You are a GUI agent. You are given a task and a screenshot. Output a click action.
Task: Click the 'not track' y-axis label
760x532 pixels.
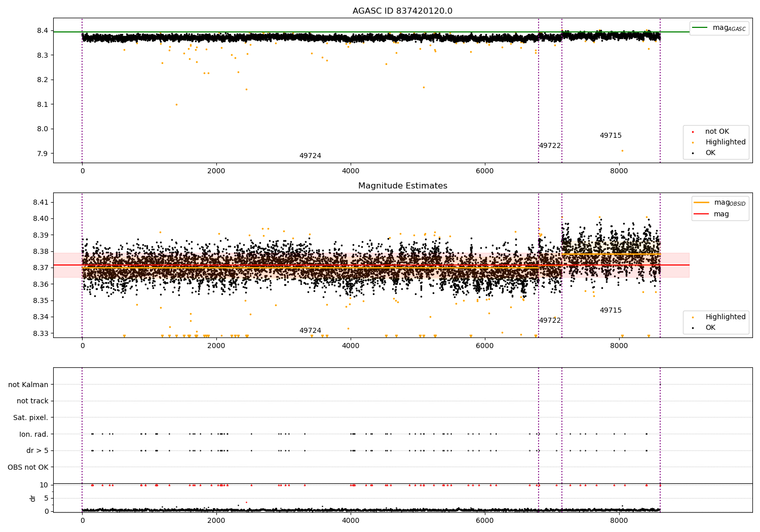coord(32,401)
